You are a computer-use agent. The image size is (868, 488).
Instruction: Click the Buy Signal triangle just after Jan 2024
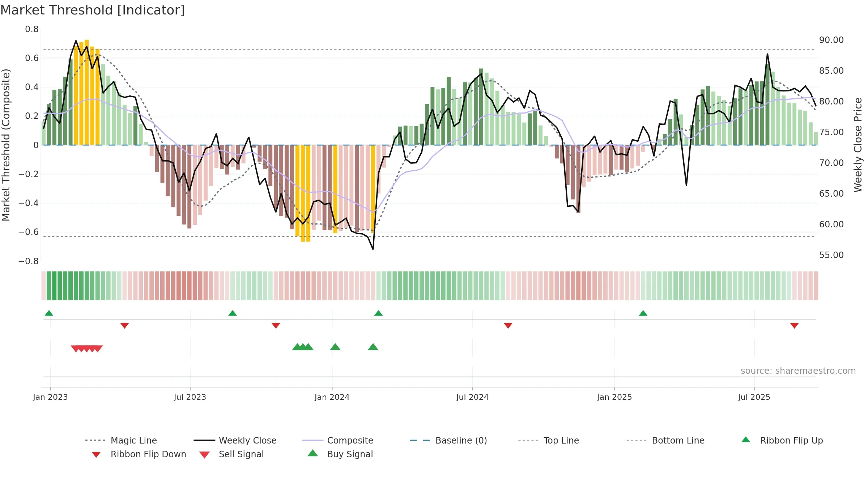pyautogui.click(x=335, y=347)
